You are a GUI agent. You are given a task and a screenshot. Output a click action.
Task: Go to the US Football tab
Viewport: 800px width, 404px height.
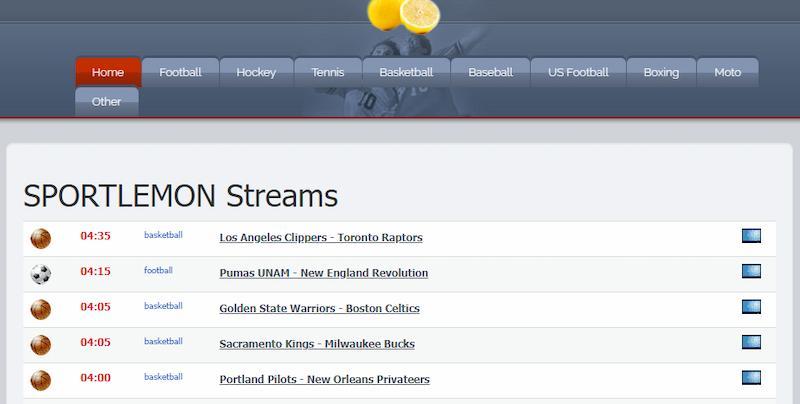(578, 72)
